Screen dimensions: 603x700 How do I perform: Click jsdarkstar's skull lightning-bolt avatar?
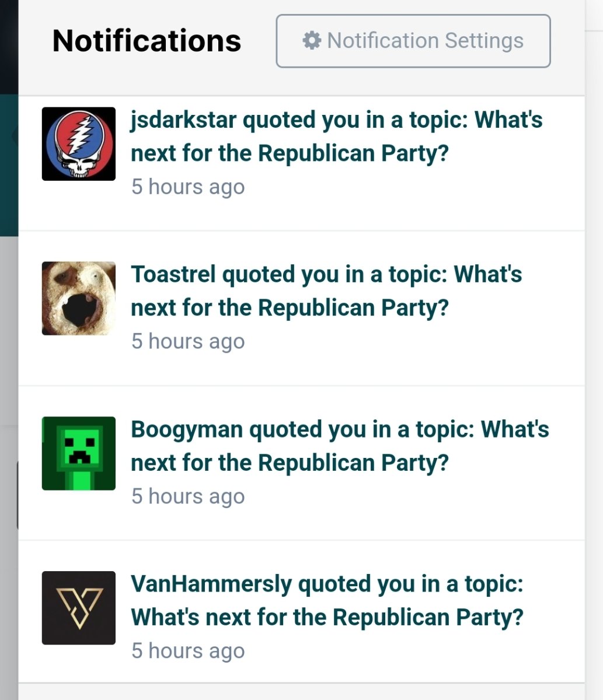point(79,143)
